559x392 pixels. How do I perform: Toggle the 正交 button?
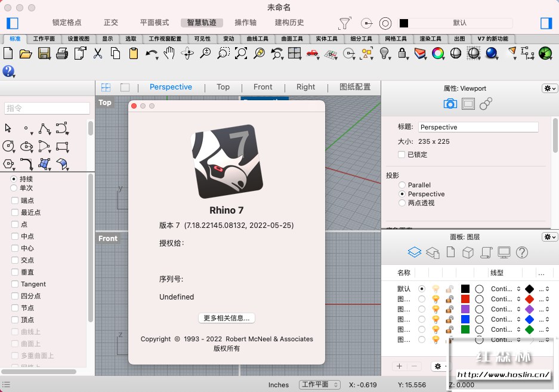[x=110, y=23]
